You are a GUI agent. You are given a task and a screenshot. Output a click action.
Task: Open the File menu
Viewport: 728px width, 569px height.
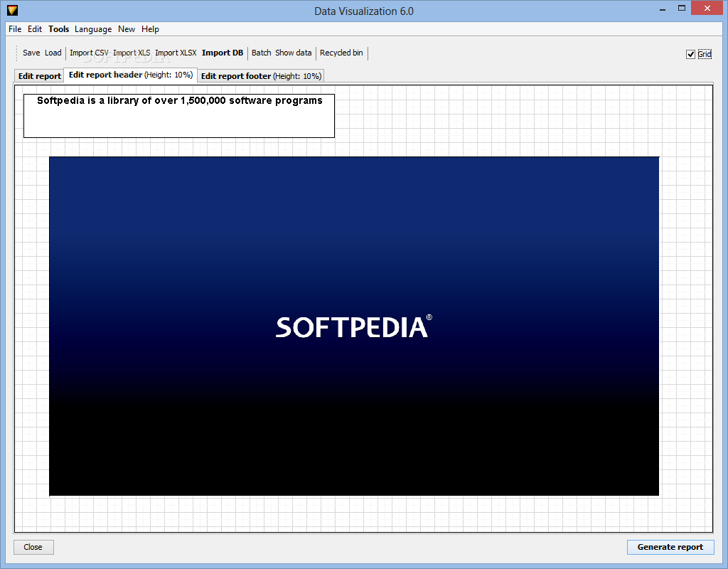(15, 28)
